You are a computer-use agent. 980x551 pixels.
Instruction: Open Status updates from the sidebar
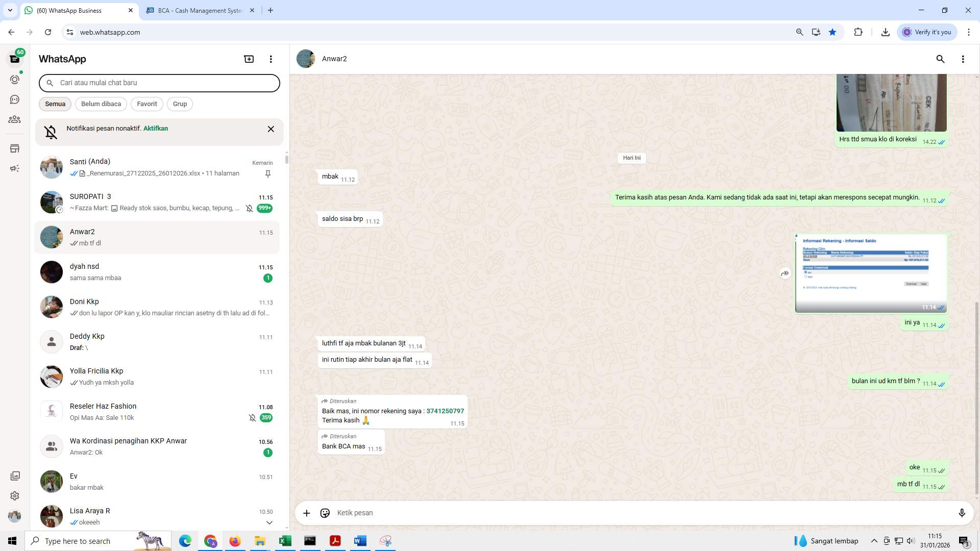tap(15, 79)
